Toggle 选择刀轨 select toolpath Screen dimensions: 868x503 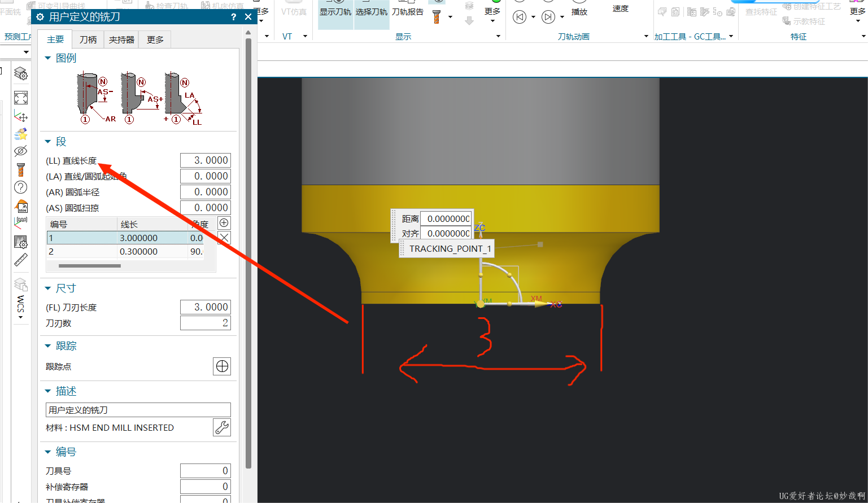pos(372,12)
